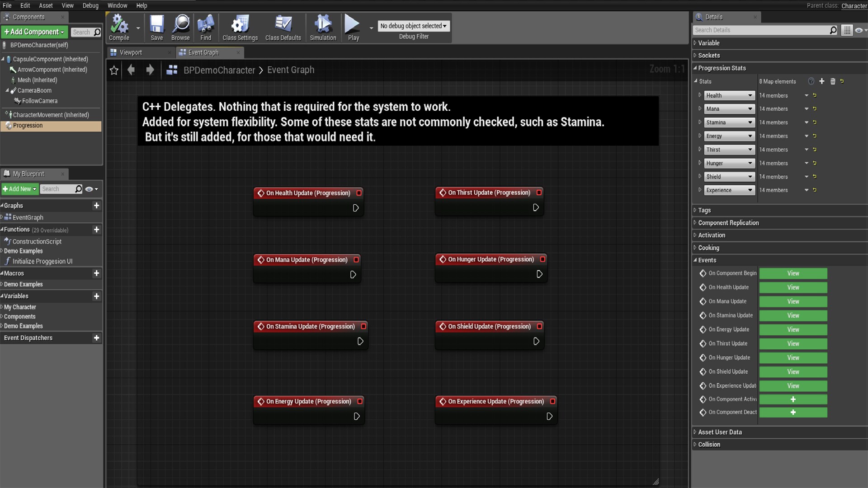Click the back navigation arrow above the graph

tap(131, 70)
